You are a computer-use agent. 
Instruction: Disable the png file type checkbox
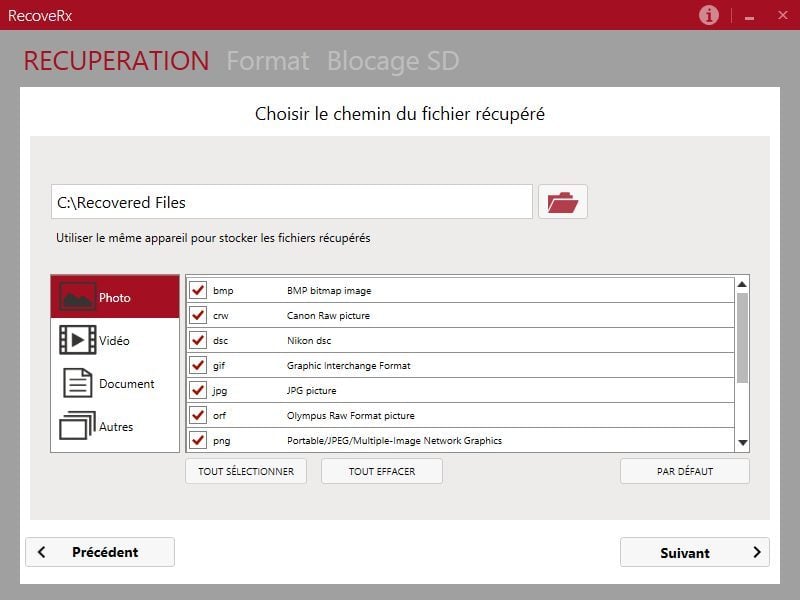[198, 440]
